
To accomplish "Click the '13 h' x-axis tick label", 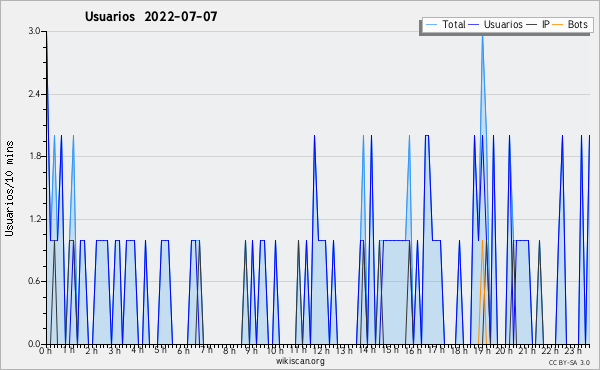I will click(x=344, y=351).
